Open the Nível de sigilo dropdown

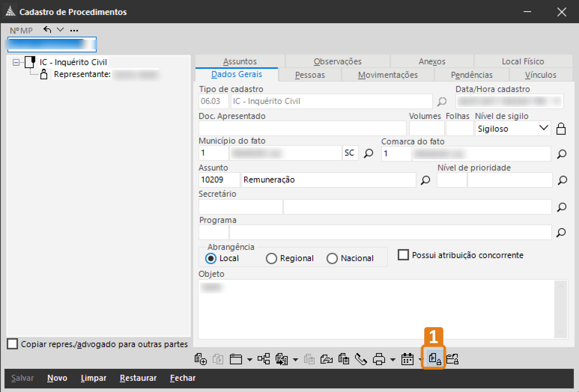point(543,128)
